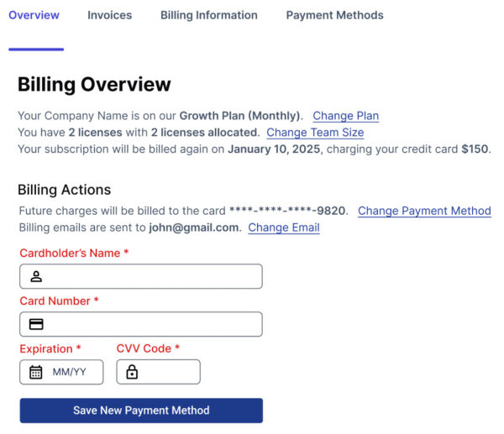
Task: Click the Growth Plan (Monthly) text
Action: tap(239, 116)
